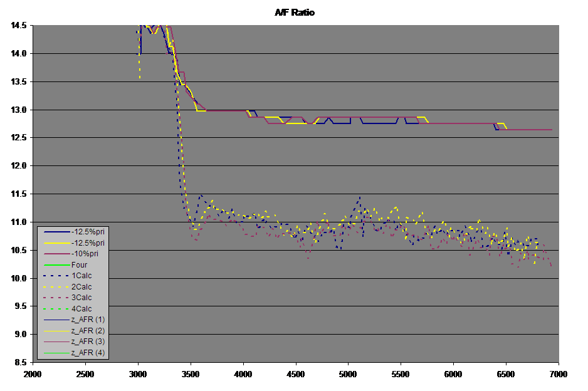Select the 9.50 y-axis label

(19, 306)
